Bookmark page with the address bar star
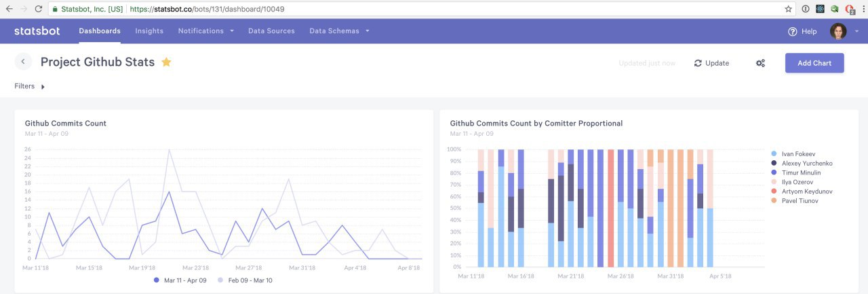Viewport: 868px width, 294px height. pyautogui.click(x=788, y=9)
